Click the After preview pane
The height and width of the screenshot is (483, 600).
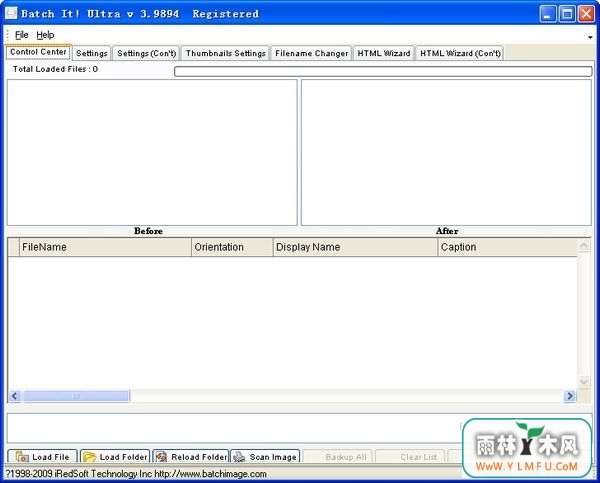pyautogui.click(x=446, y=152)
